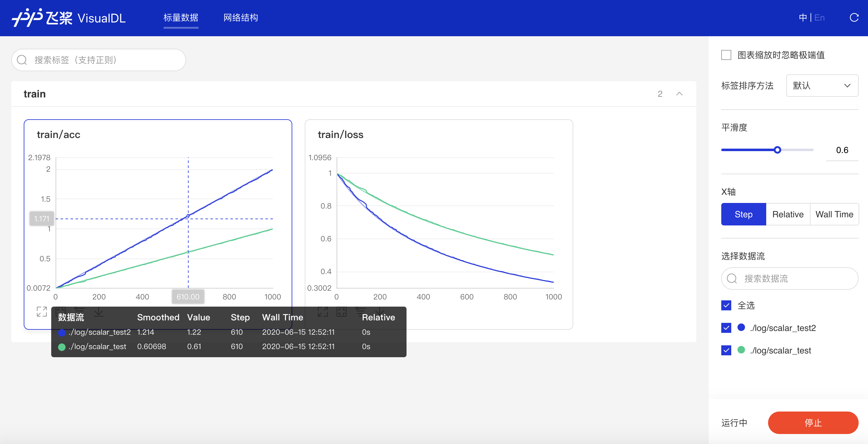
Task: Select Relative for X axis
Action: pos(788,214)
